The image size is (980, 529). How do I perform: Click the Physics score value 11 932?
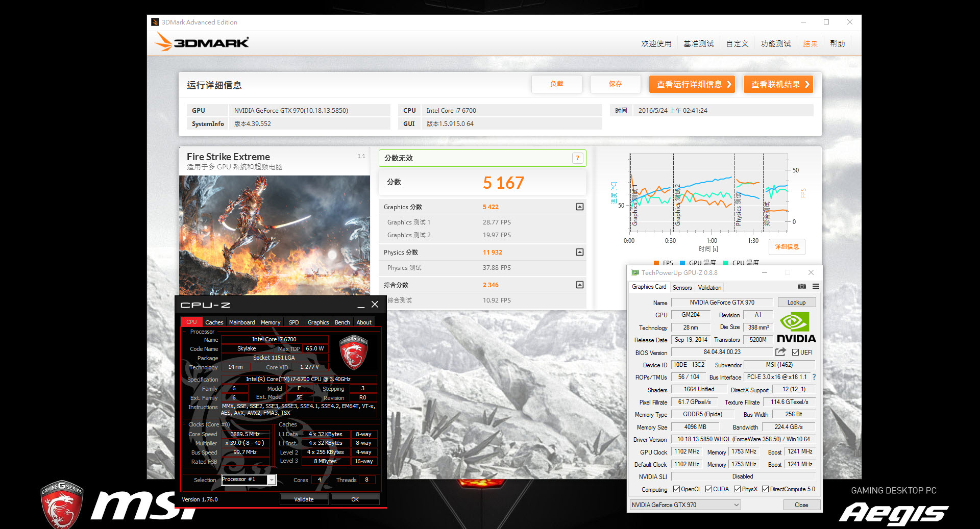[x=493, y=253]
